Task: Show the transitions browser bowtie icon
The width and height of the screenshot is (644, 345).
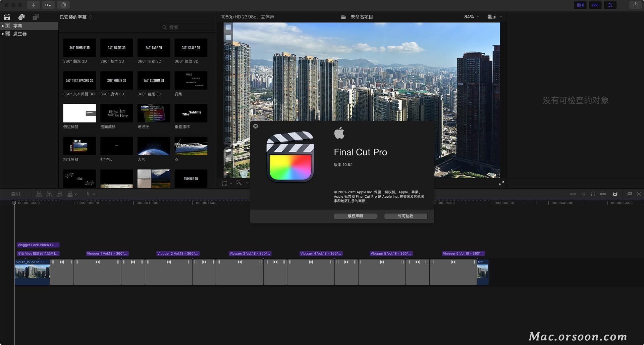Action: coord(639,194)
